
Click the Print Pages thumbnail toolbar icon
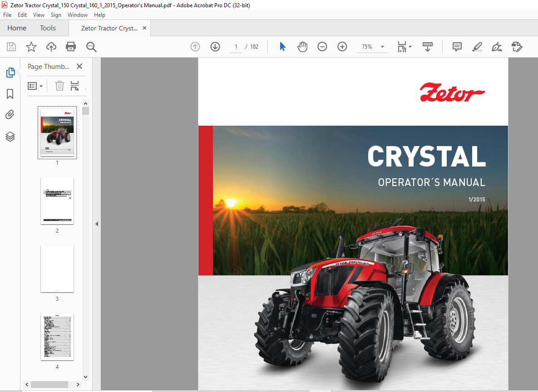[x=74, y=86]
